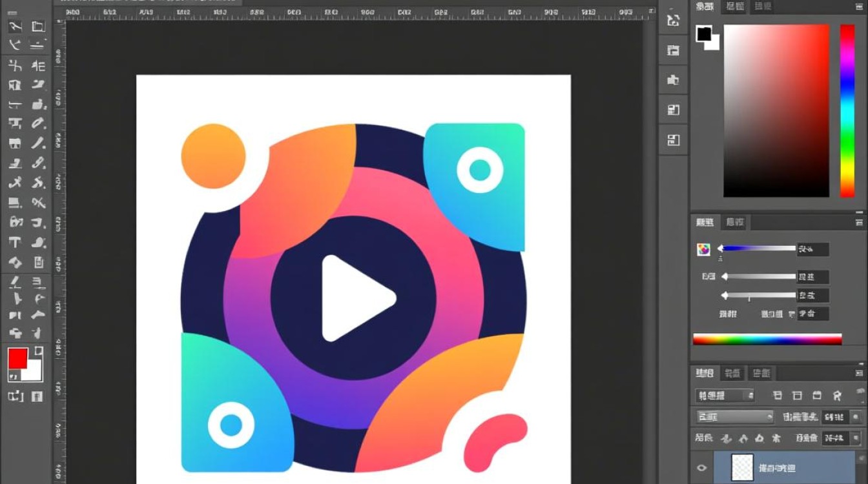Click the red foreground color swatch in the toolbar

pos(17,358)
